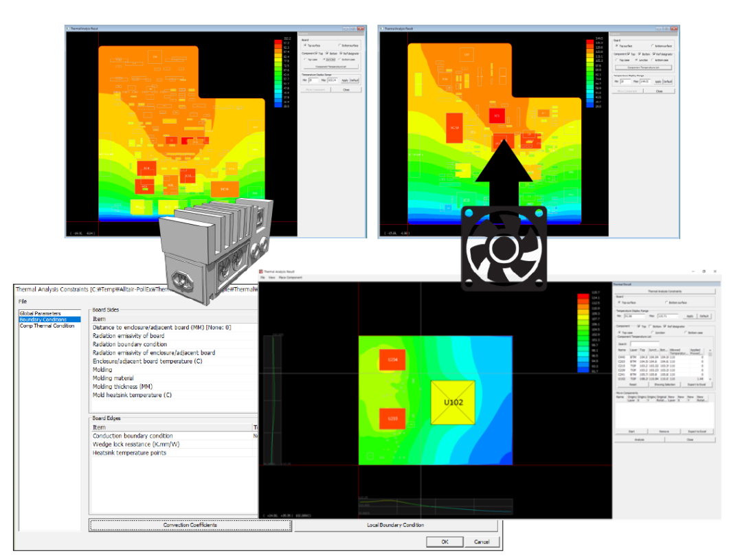Click Apply in the Max 102.24 result window
The height and width of the screenshot is (560, 742).
[x=345, y=80]
